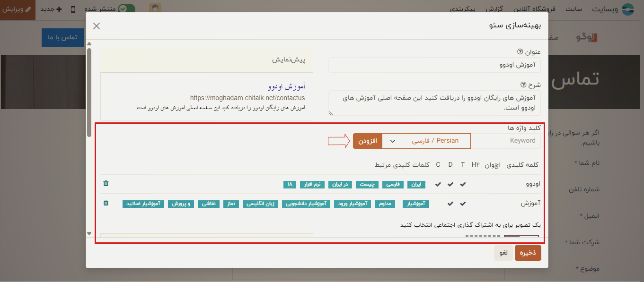Click the ویرایش edit button
Viewport: 644px width, 282px height.
(18, 9)
